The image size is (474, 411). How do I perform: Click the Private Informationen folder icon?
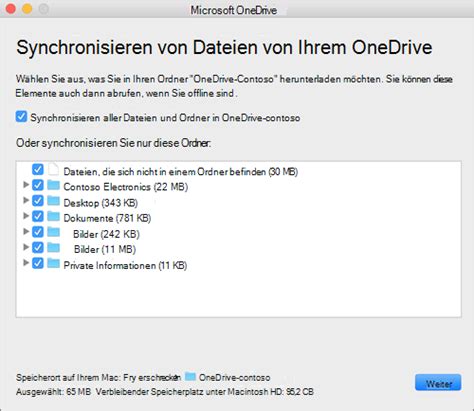(53, 264)
